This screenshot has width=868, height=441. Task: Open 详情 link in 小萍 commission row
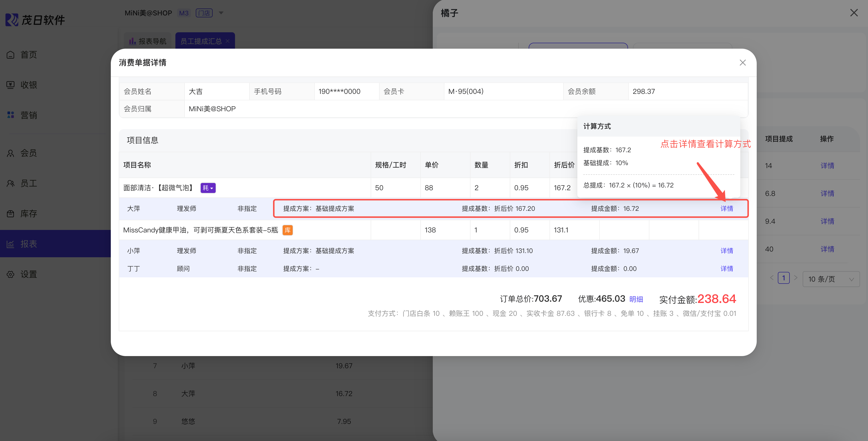[x=727, y=251]
